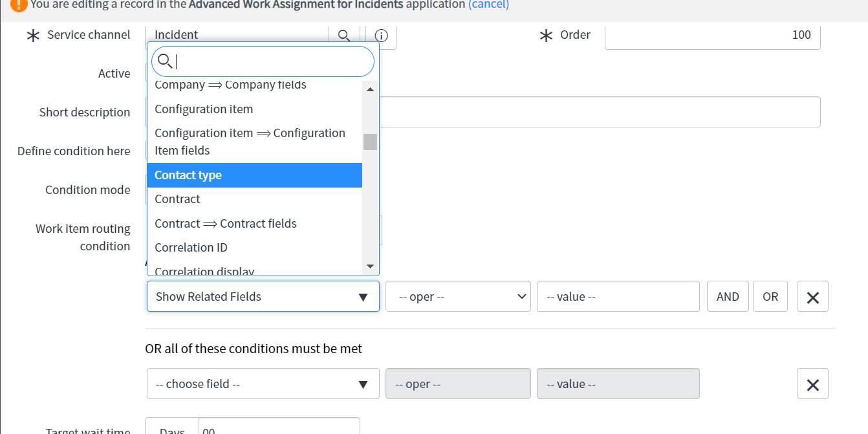This screenshot has width=868, height=434.
Task: Click the cancel link in the banner
Action: (x=488, y=5)
